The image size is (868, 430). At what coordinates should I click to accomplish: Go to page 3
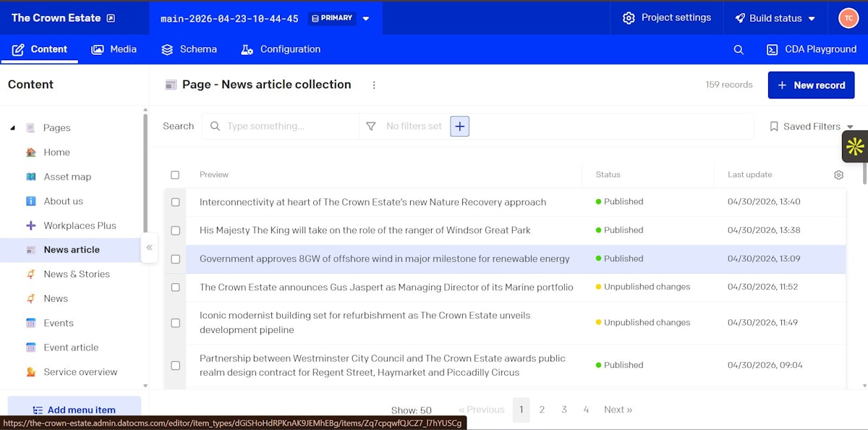[x=564, y=410]
